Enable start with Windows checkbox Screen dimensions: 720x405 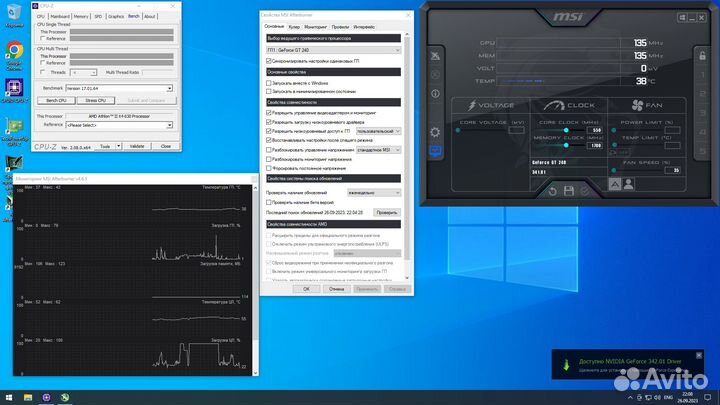[269, 83]
